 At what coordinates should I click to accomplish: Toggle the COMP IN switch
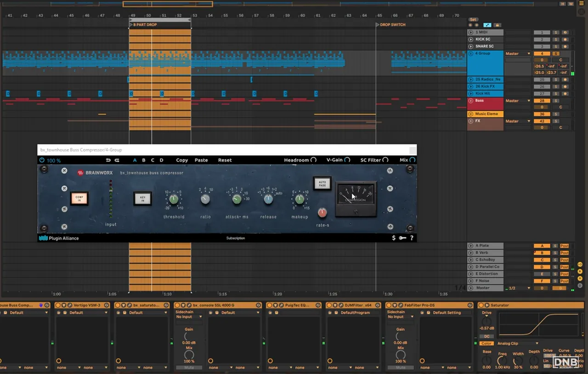[x=79, y=198]
